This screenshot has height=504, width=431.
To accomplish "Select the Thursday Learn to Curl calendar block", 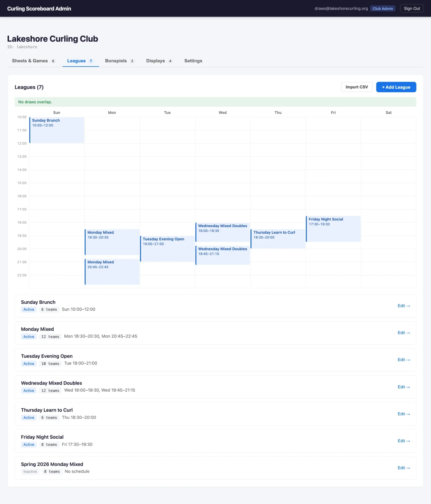I will coord(278,239).
